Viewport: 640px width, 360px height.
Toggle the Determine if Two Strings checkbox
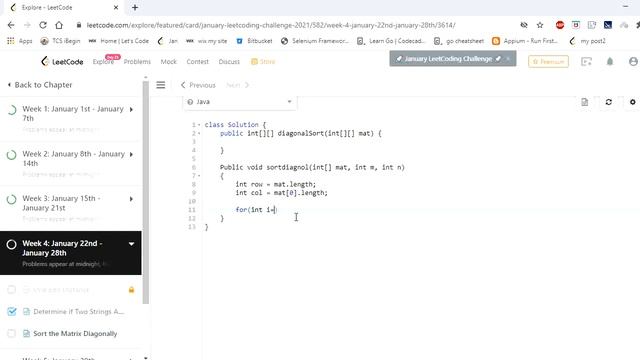pyautogui.click(x=12, y=311)
